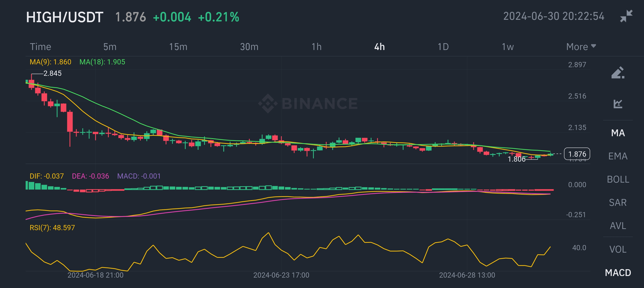644x288 pixels.
Task: Switch to the 1D timeframe
Action: pyautogui.click(x=443, y=47)
